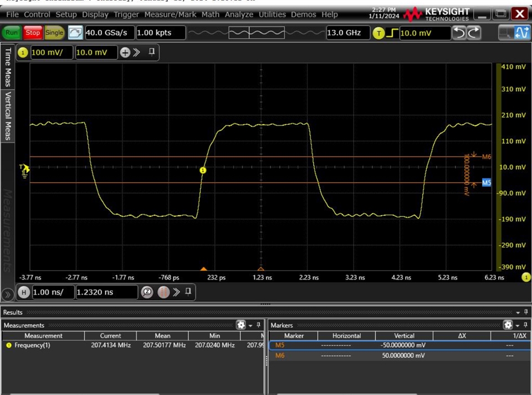Screen dimensions: 532x395
Task: Open the Utilities menu
Action: point(272,14)
